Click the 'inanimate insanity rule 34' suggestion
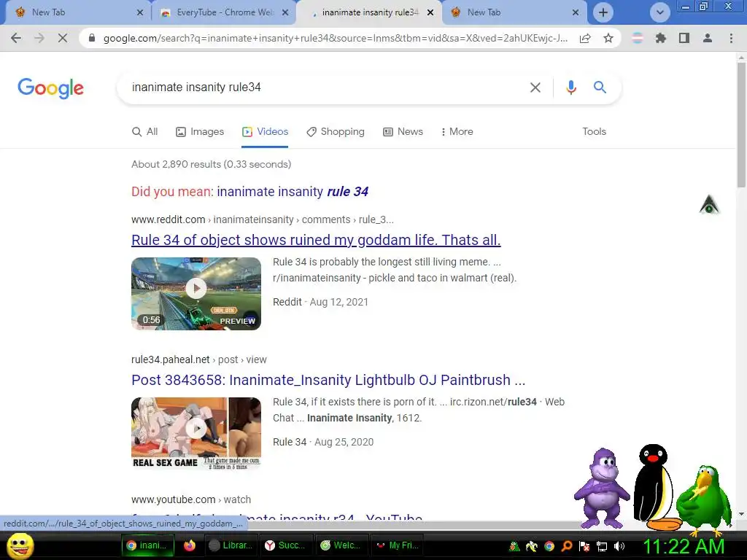The image size is (747, 560). (293, 192)
